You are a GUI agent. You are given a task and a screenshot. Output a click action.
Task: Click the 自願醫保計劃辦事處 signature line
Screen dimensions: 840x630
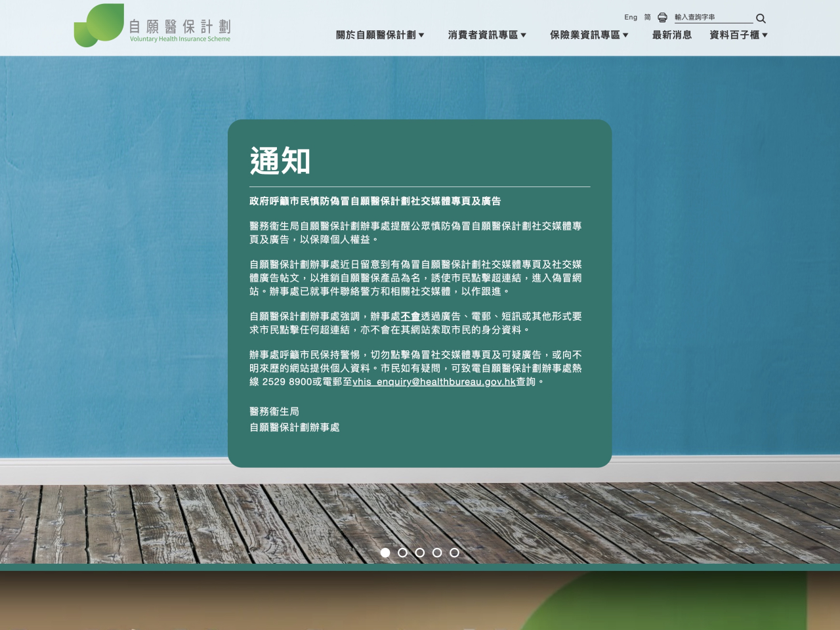295,427
